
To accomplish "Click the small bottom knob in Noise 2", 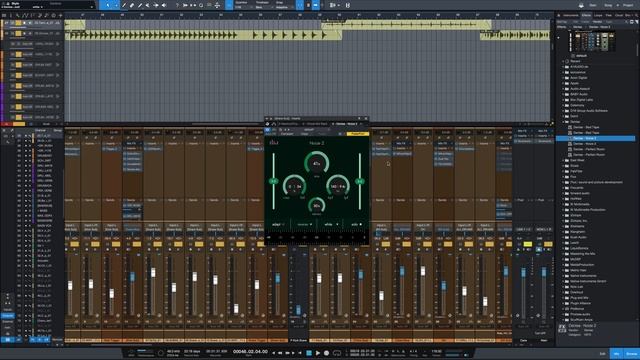I will click(316, 205).
